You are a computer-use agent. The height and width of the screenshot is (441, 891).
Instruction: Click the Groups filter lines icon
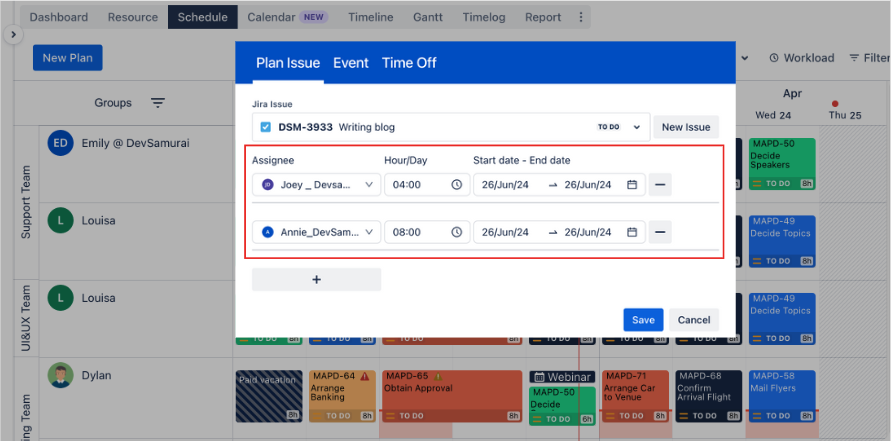coord(158,103)
